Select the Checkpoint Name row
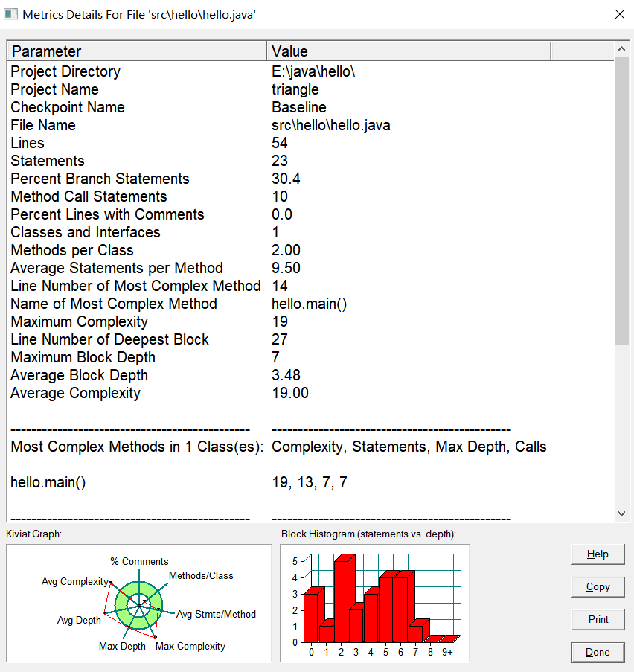The image size is (634, 672). click(x=311, y=107)
